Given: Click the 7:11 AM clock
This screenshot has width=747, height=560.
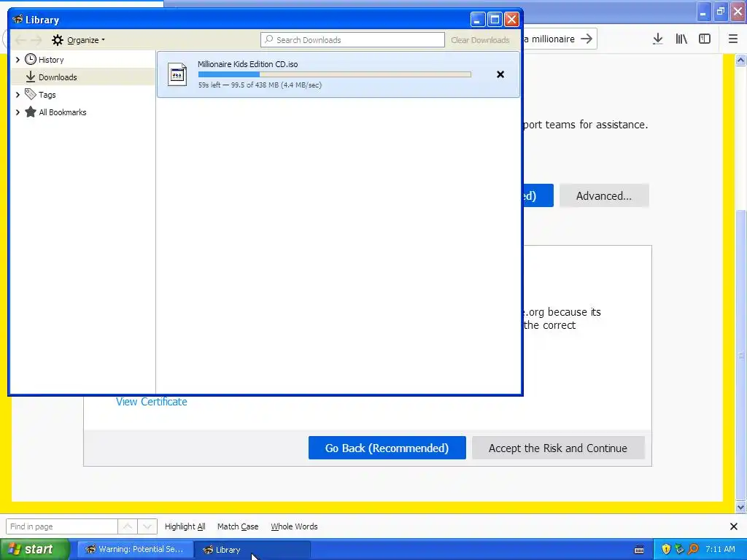Looking at the screenshot, I should pos(720,550).
